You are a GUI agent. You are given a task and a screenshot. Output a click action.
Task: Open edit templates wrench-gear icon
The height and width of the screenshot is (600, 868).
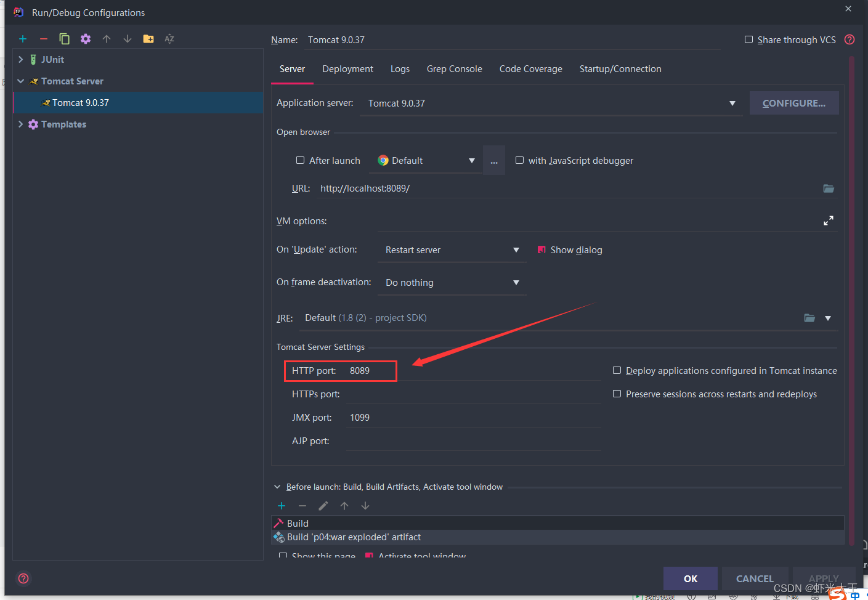coord(86,39)
